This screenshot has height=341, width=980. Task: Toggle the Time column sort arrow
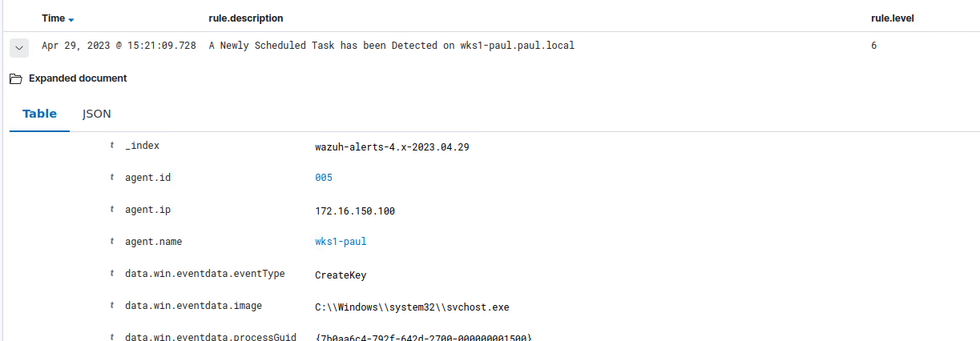tap(71, 19)
